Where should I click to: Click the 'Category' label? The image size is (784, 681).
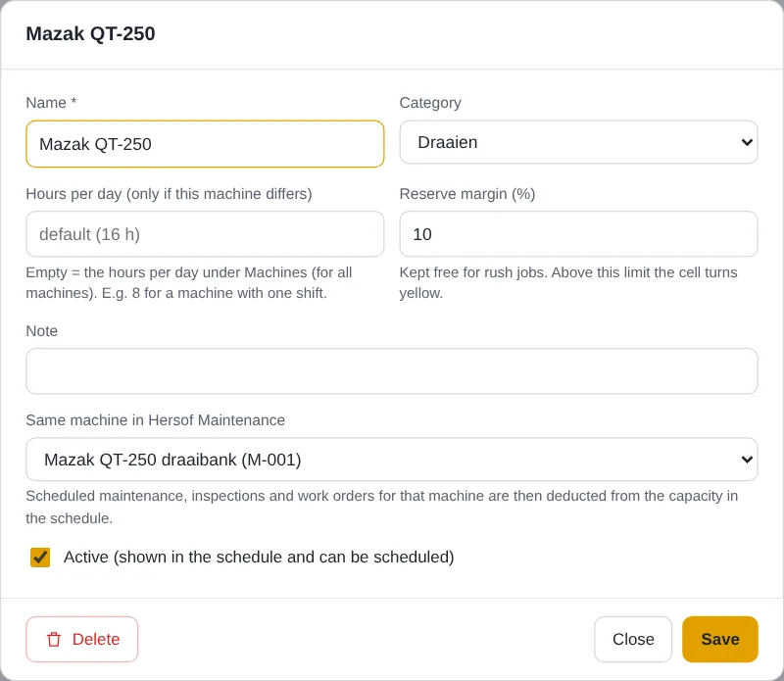[430, 103]
